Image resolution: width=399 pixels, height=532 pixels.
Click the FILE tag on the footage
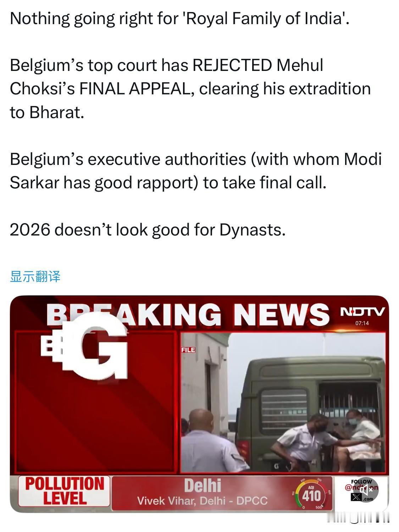(x=188, y=350)
